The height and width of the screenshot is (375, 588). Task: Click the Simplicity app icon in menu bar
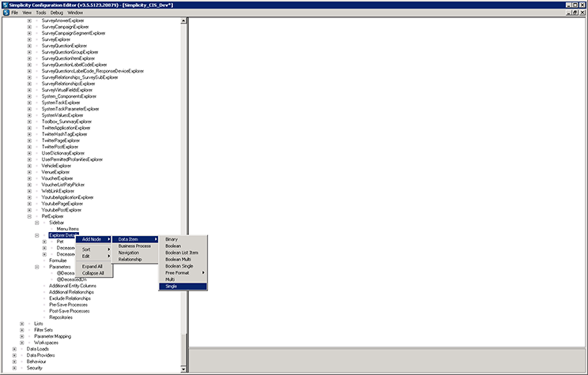tap(5, 13)
